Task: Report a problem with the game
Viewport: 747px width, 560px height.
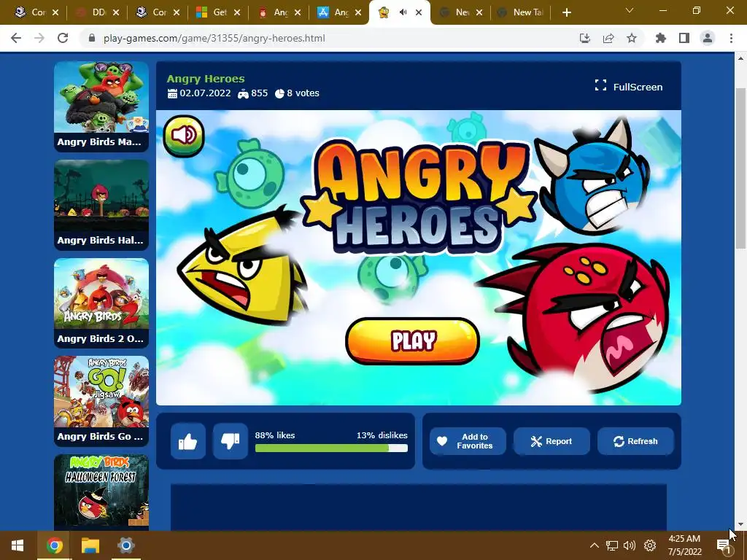Action: click(x=551, y=441)
